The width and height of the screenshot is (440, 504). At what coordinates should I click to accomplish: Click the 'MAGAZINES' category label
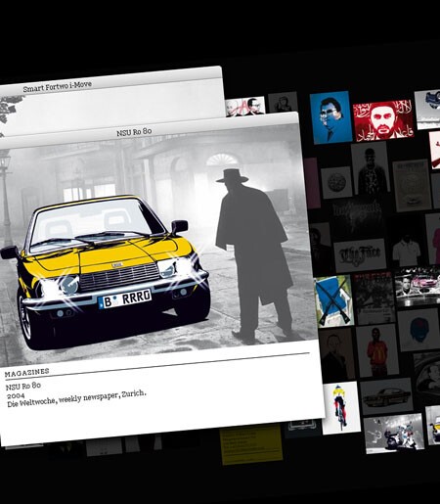[27, 373]
